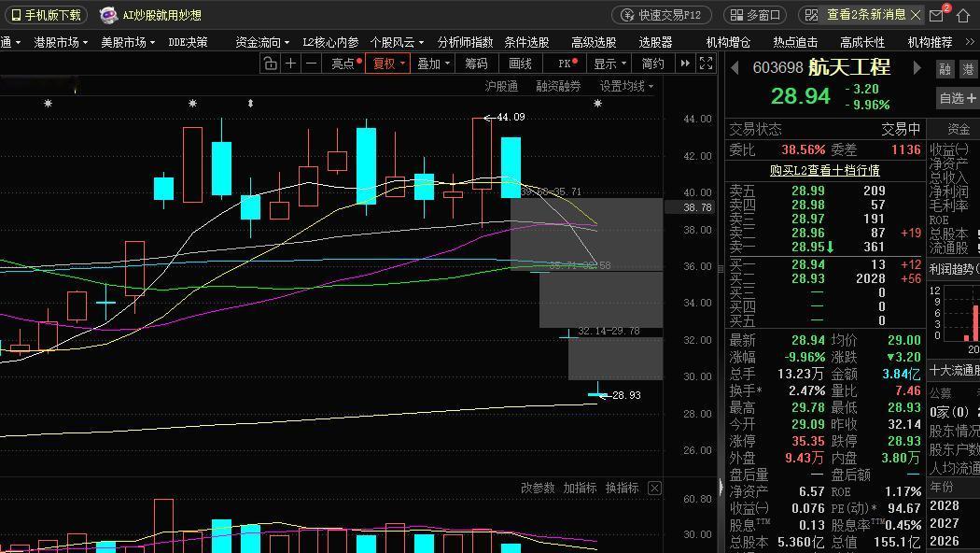Click the fast-forward double arrow icon
The width and height of the screenshot is (980, 553).
[685, 64]
